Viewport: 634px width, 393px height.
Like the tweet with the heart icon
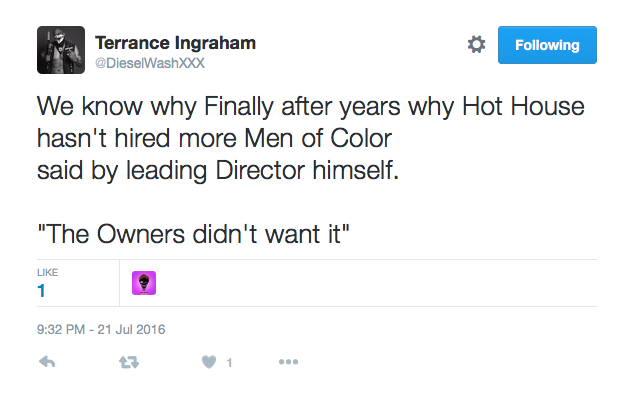click(209, 362)
